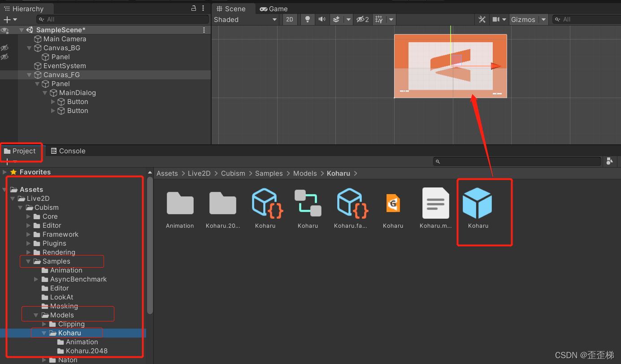Open the scene effects dropdown arrow
This screenshot has height=364, width=621.
click(348, 19)
